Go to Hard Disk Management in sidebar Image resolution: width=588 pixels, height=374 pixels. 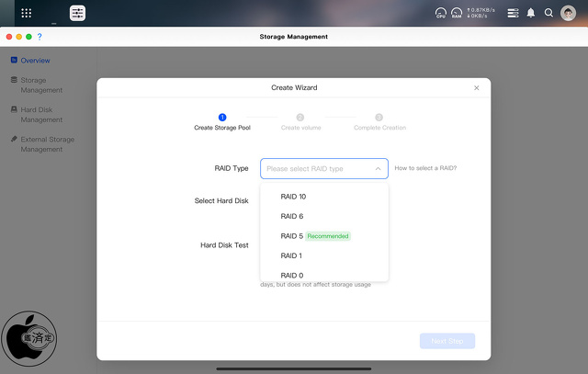point(41,114)
